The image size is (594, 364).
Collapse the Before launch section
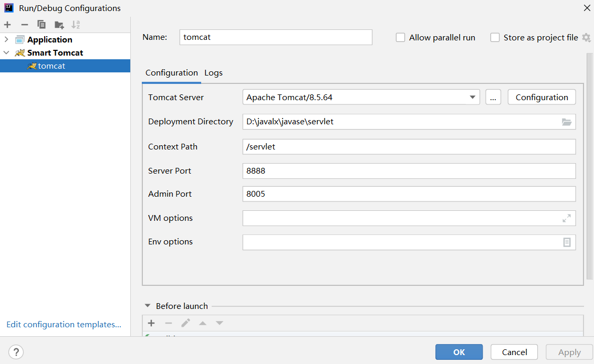147,306
